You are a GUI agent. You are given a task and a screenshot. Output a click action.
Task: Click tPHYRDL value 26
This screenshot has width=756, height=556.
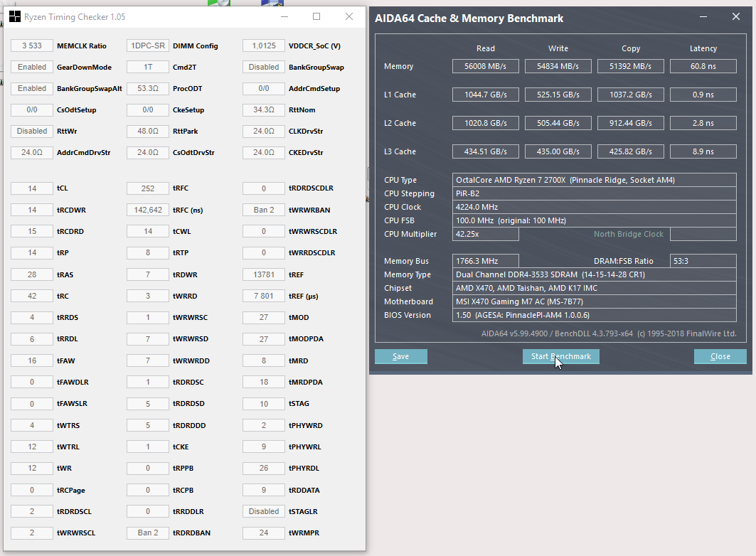pos(264,468)
